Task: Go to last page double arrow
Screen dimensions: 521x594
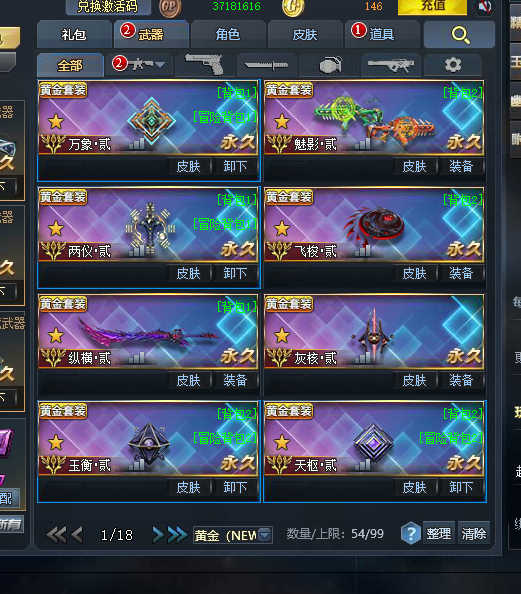Action: (177, 535)
